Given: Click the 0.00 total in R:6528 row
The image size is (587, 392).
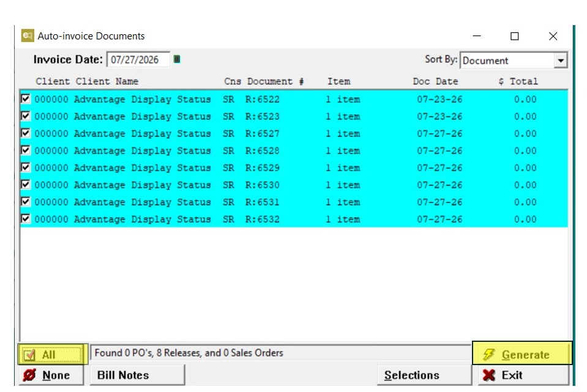Looking at the screenshot, I should 525,150.
